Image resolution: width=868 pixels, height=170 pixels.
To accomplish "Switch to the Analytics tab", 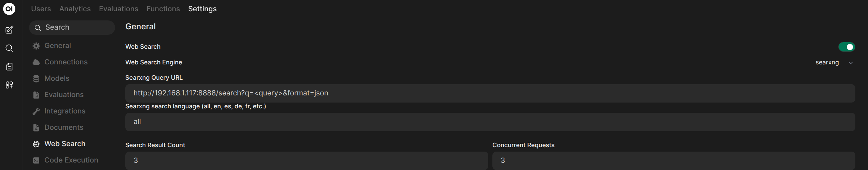I will coord(75,9).
